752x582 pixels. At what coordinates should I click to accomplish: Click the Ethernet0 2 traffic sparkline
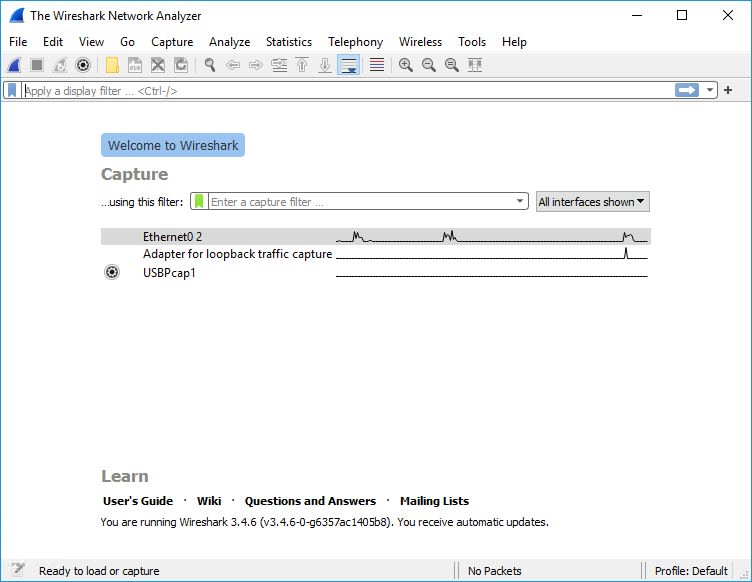pyautogui.click(x=492, y=236)
